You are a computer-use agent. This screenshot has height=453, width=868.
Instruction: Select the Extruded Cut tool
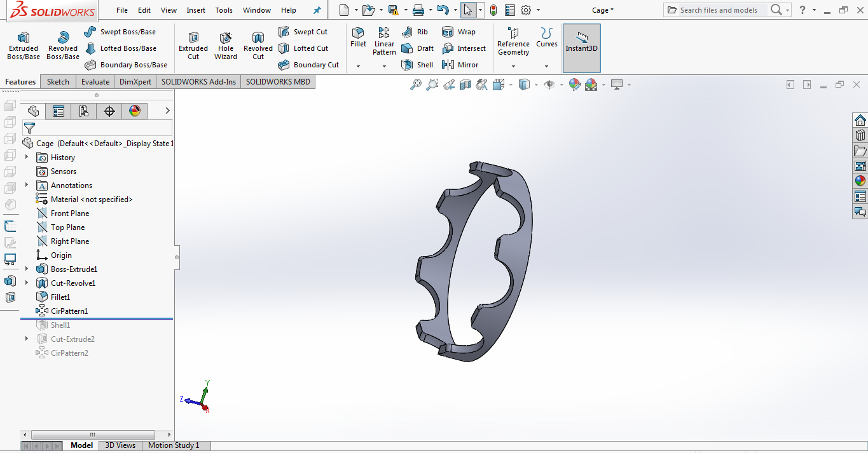click(193, 46)
